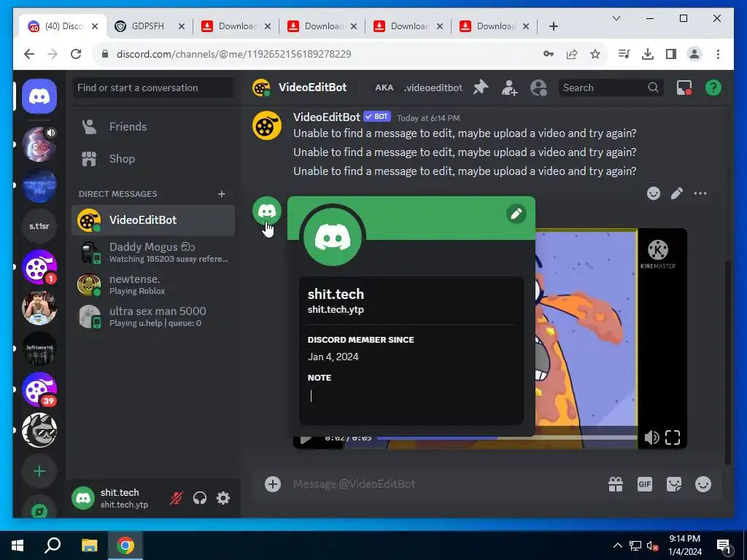This screenshot has height=560, width=747.
Task: Enter video fullscreen mode
Action: [x=672, y=437]
